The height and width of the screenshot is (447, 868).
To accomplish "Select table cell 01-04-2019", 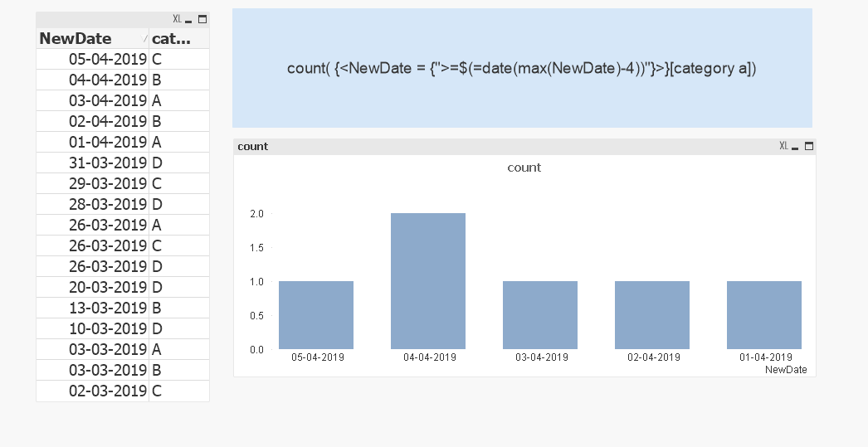I will 92,142.
